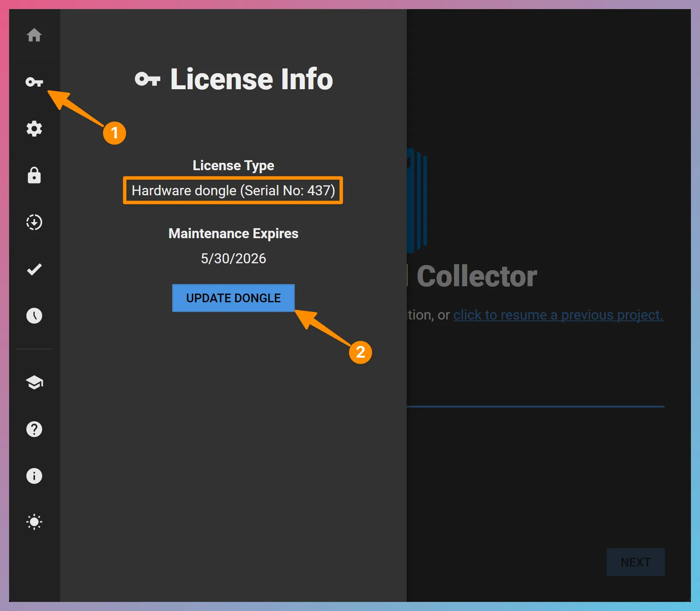Toggle the brightness theme icon
Viewport: 700px width, 611px height.
(x=34, y=522)
